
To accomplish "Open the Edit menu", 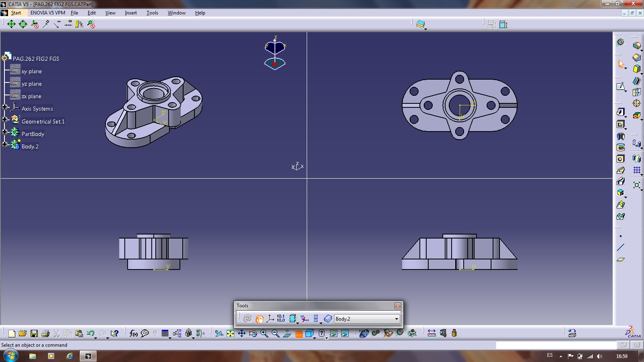I will pyautogui.click(x=92, y=13).
